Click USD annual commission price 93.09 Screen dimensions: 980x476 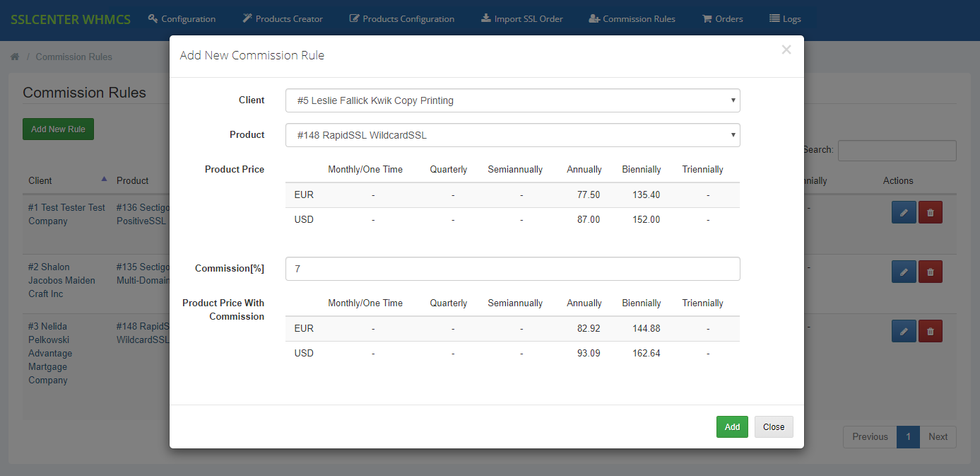pyautogui.click(x=589, y=353)
